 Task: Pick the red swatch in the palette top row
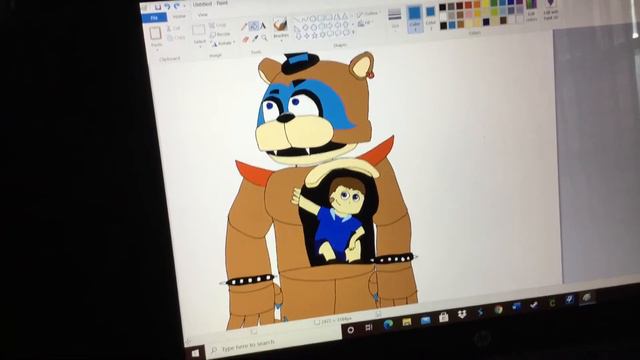pyautogui.click(x=469, y=5)
